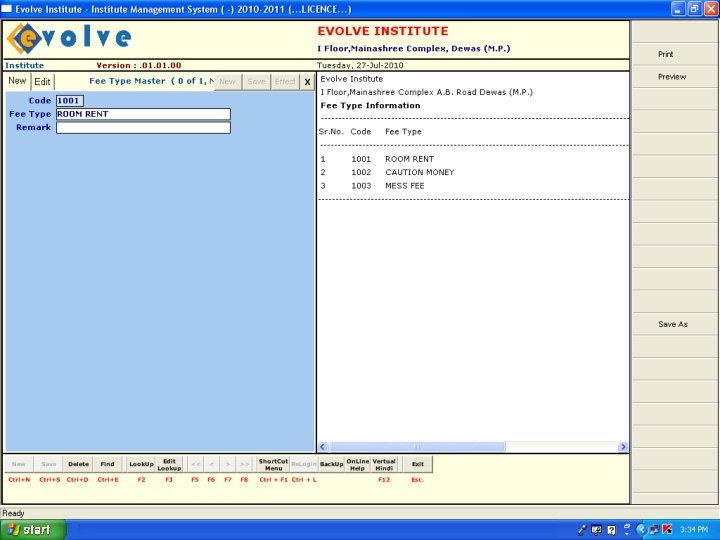
Task: Click the Code field showing 1001
Action: (70, 101)
